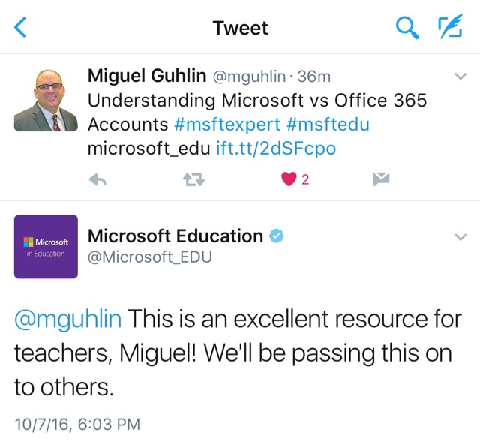Tap the @mguhlin mention in reply
This screenshot has width=480, height=448.
point(68,320)
